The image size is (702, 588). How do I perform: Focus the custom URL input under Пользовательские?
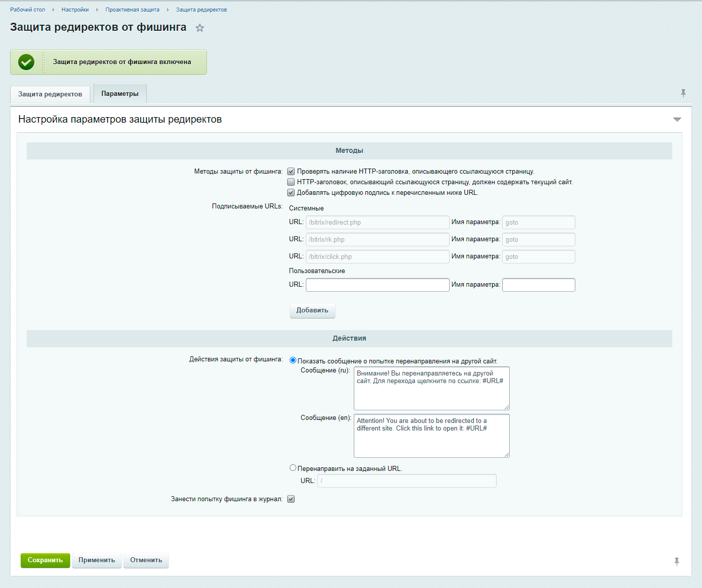pos(377,285)
